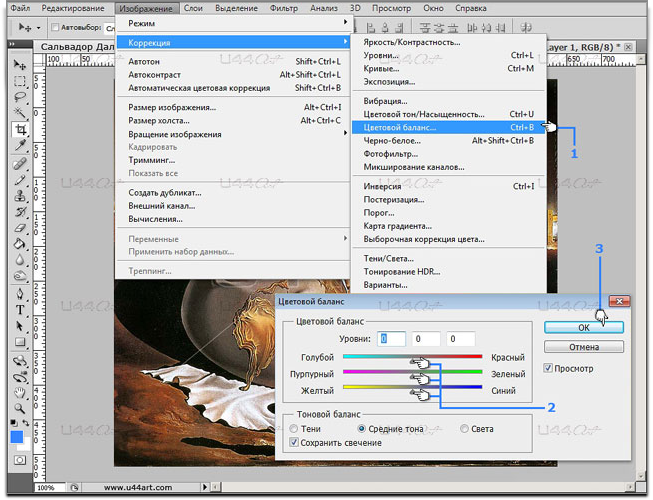This screenshot has width=653, height=500.
Task: Select the Move tool in the toolbox
Action: pos(20,64)
